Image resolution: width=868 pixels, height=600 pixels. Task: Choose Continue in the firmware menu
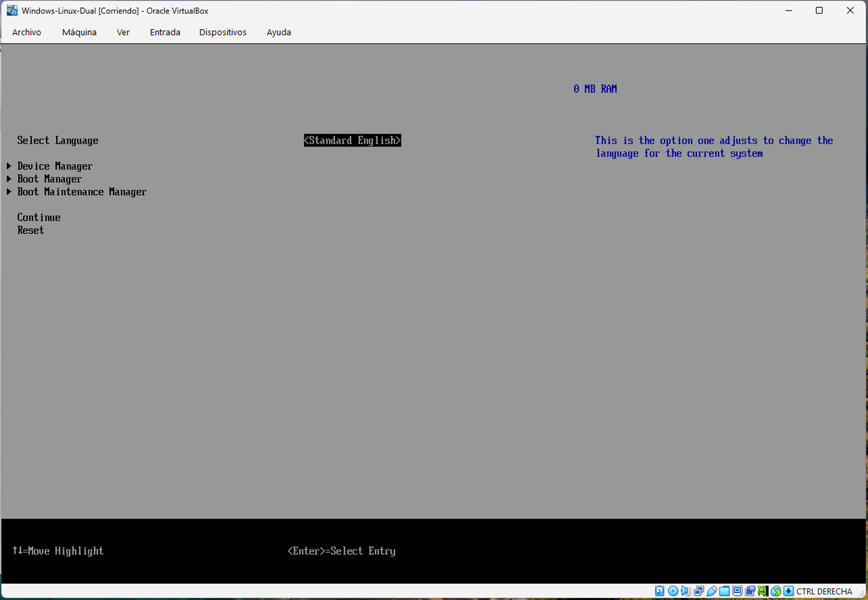coord(39,217)
